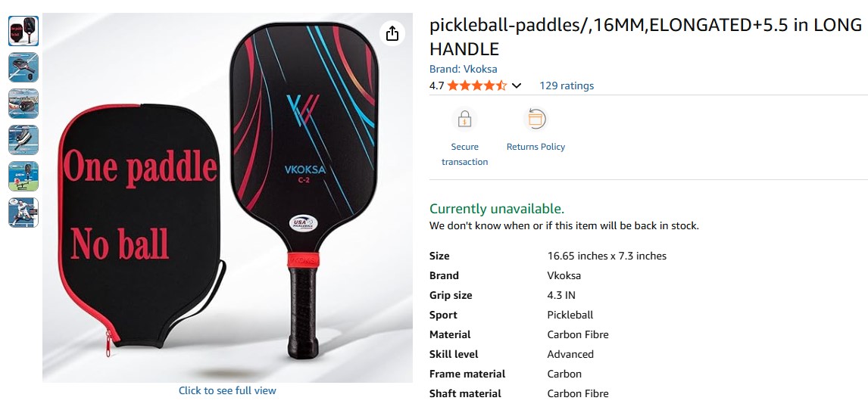
Task: Click the Secure transaction text link
Action: [x=464, y=154]
